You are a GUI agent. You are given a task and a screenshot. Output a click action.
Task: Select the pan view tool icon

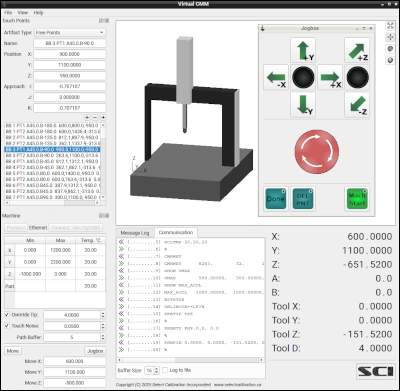pyautogui.click(x=390, y=37)
